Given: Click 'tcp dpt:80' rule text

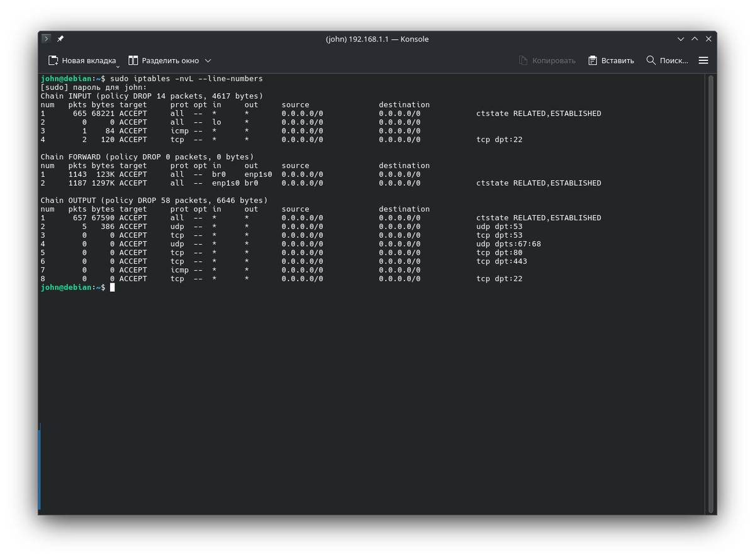Looking at the screenshot, I should coord(499,252).
